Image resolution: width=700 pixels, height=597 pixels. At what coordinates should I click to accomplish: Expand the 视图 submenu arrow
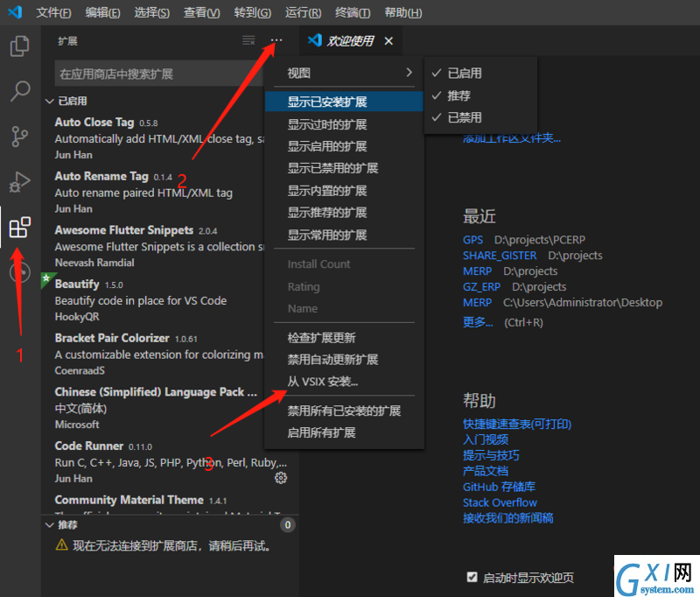(x=409, y=73)
